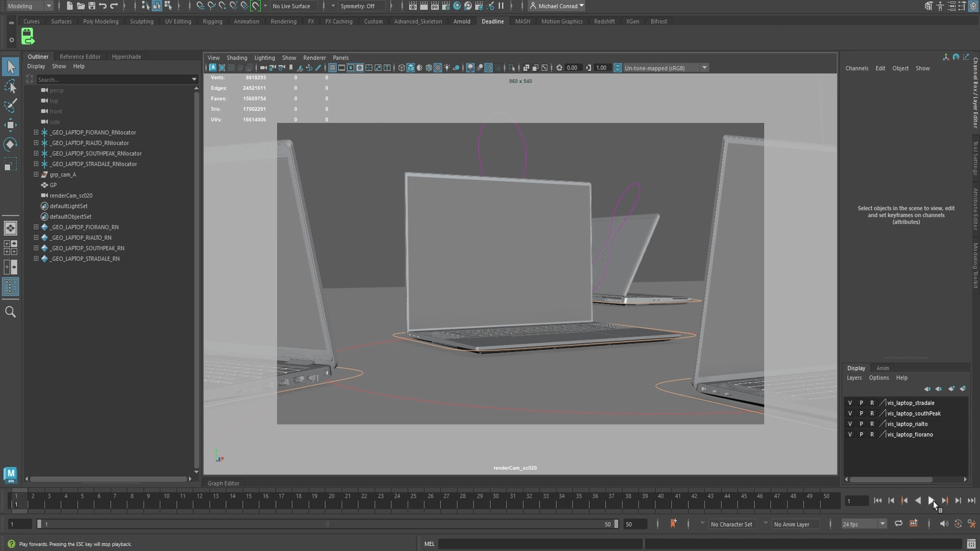980x551 pixels.
Task: Activate the Rotate tool
Action: coord(10,144)
